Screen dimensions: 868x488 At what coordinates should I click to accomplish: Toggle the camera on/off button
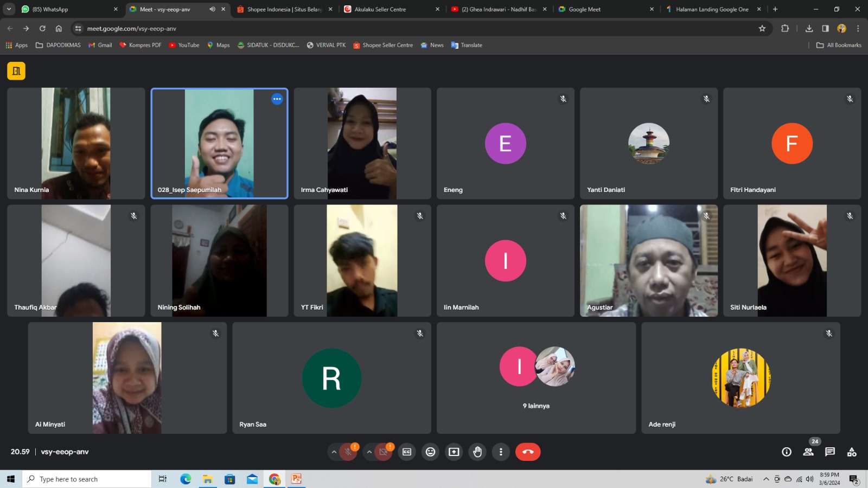(x=384, y=452)
